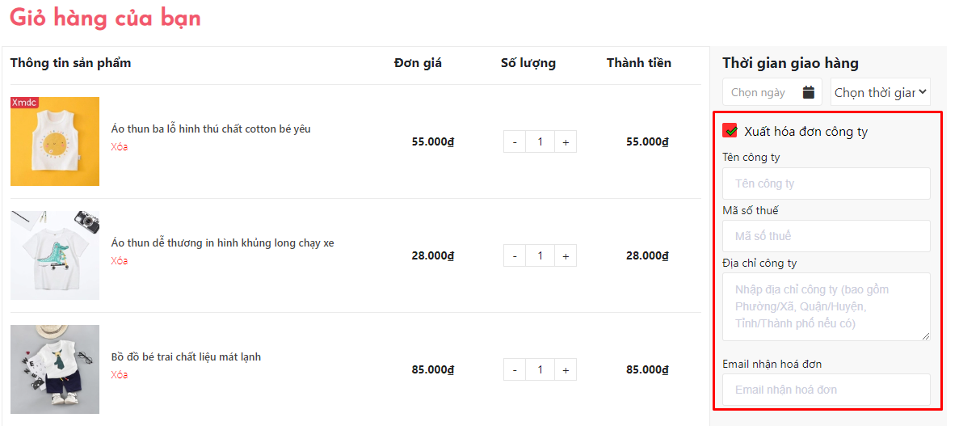Uncheck the Xuất hóa đơn công ty checkbox
The height and width of the screenshot is (426, 980).
[730, 130]
